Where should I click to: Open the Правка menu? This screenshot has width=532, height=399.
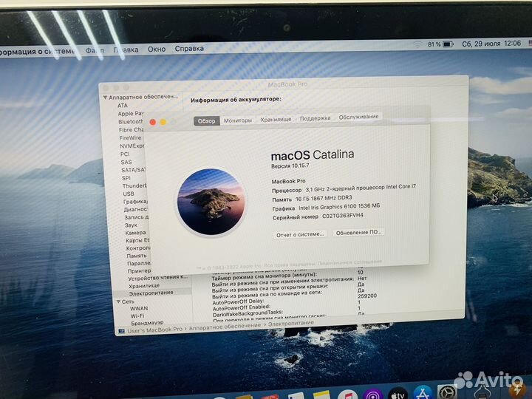tap(126, 50)
